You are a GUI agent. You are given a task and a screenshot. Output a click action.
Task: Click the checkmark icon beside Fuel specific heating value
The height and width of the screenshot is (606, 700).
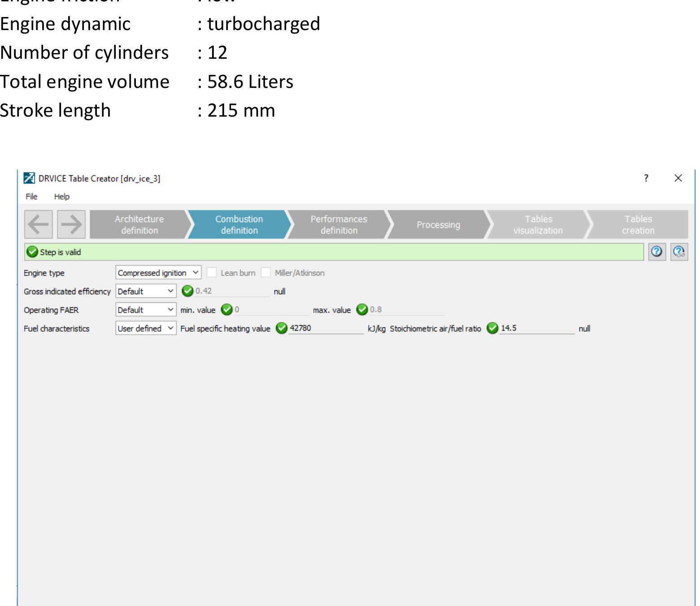[282, 328]
